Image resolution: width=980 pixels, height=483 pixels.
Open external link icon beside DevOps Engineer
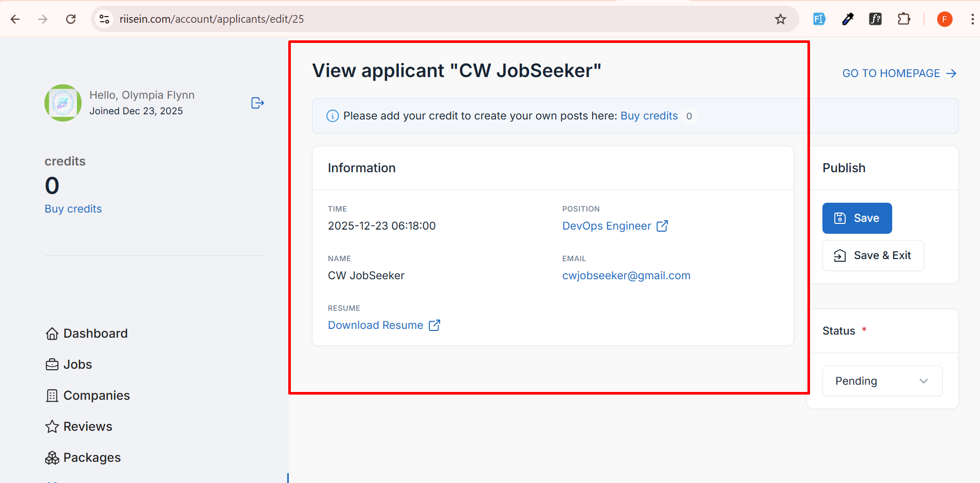point(662,226)
